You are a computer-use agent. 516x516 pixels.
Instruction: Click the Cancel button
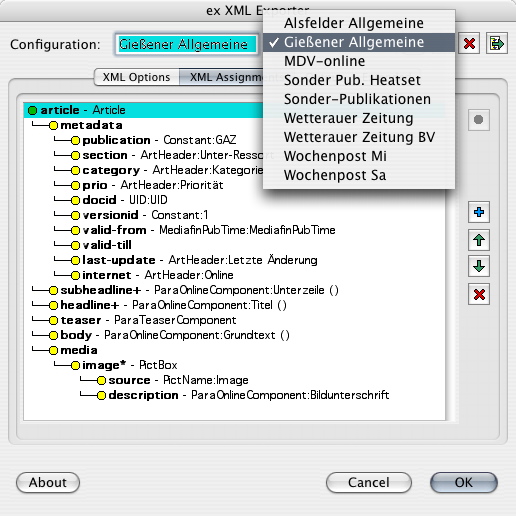(x=369, y=482)
